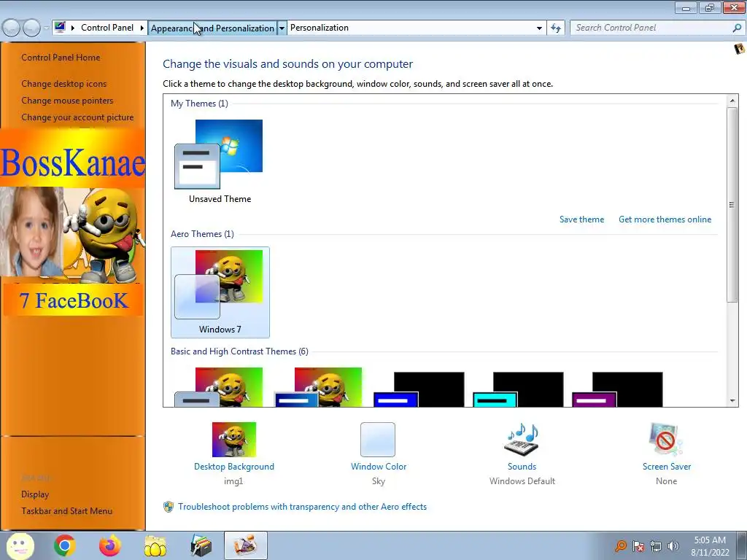The image size is (747, 560).
Task: Click the Window Color text link
Action: point(379,467)
